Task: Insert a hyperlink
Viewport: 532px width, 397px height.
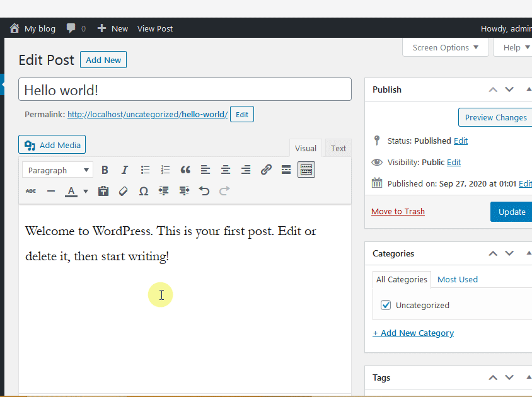Action: (266, 169)
